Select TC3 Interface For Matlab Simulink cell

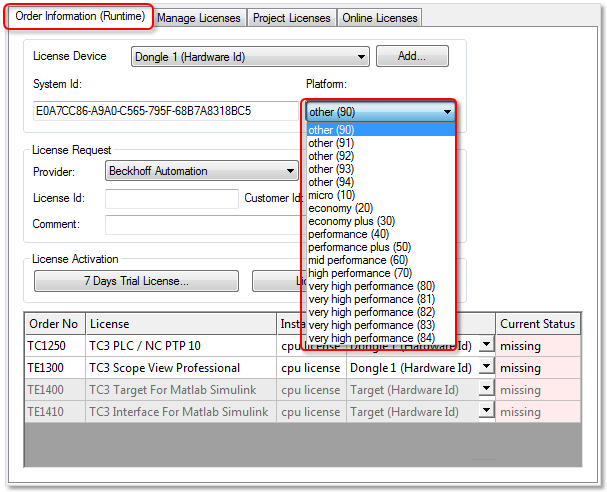pyautogui.click(x=181, y=411)
